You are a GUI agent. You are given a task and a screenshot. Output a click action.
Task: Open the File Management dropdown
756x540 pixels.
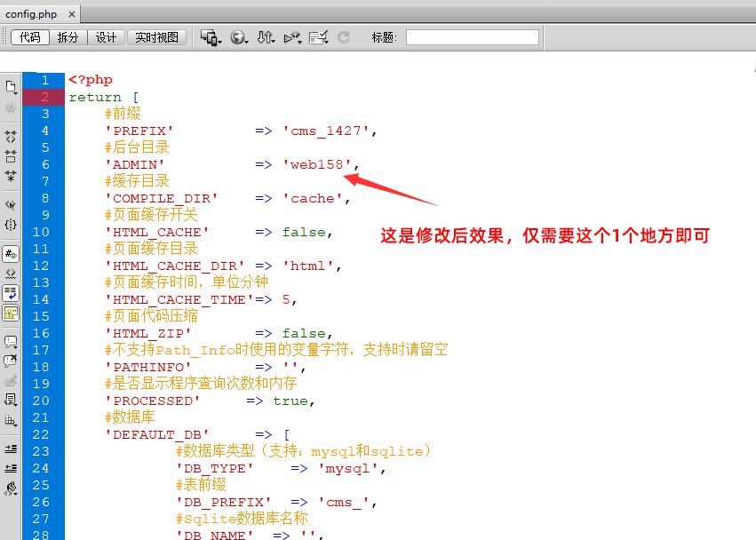click(x=266, y=37)
